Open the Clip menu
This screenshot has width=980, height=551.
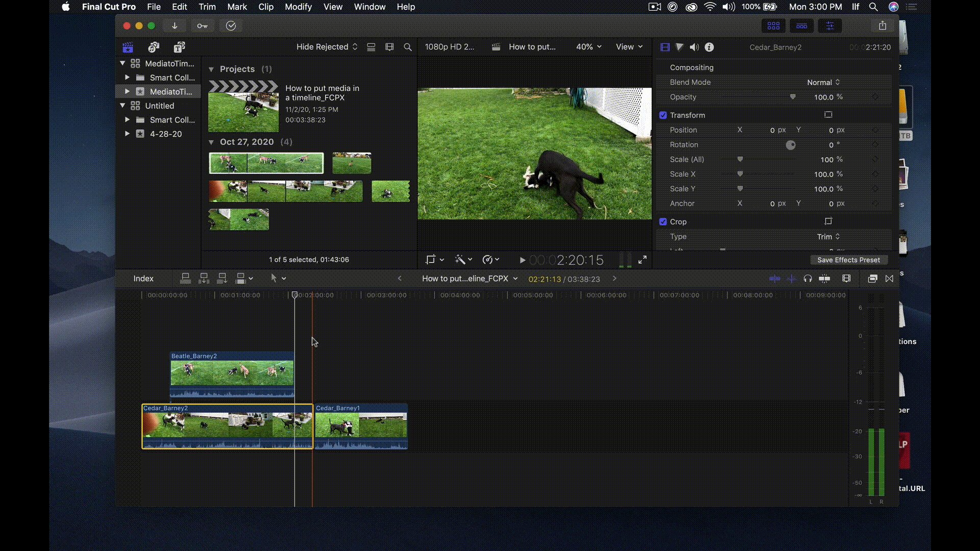(266, 7)
